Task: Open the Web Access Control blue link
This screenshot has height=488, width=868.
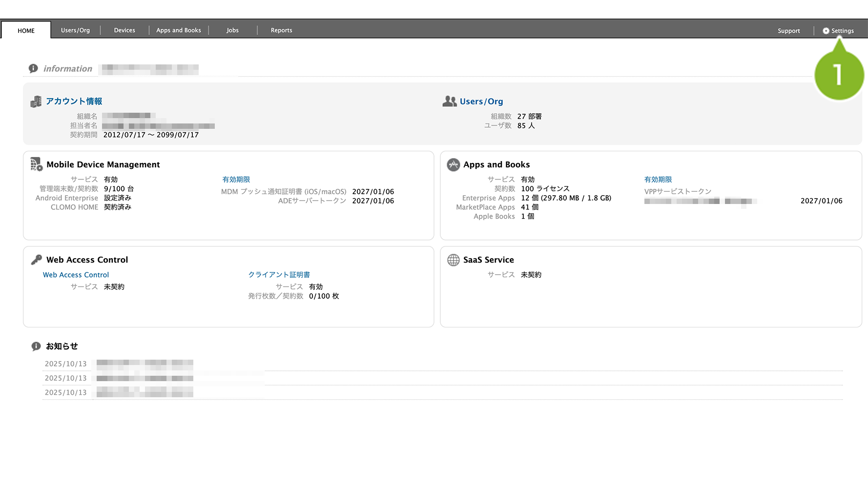Action: (x=76, y=275)
